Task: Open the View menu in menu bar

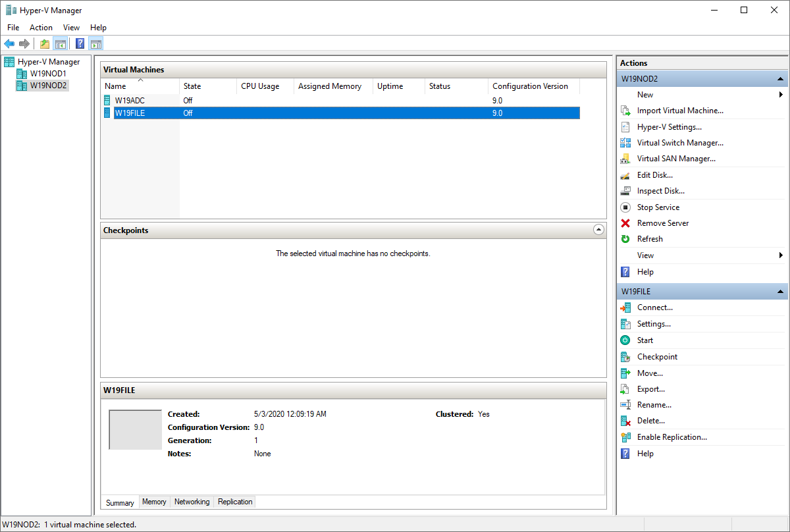Action: coord(71,28)
